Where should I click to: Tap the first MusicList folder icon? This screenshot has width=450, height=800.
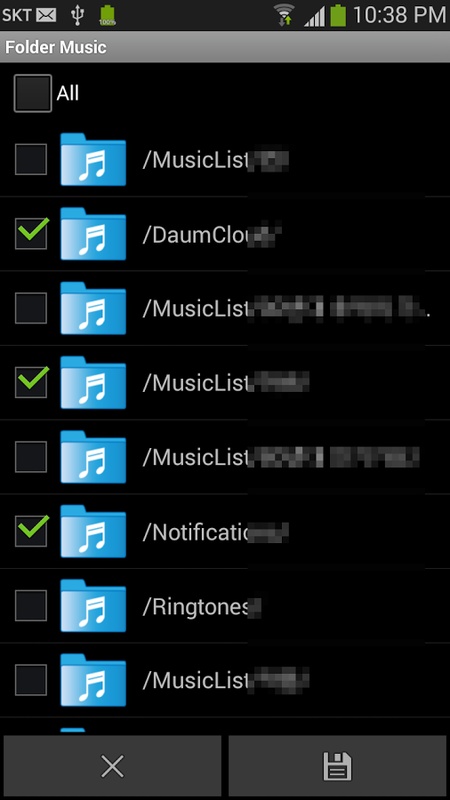click(93, 159)
